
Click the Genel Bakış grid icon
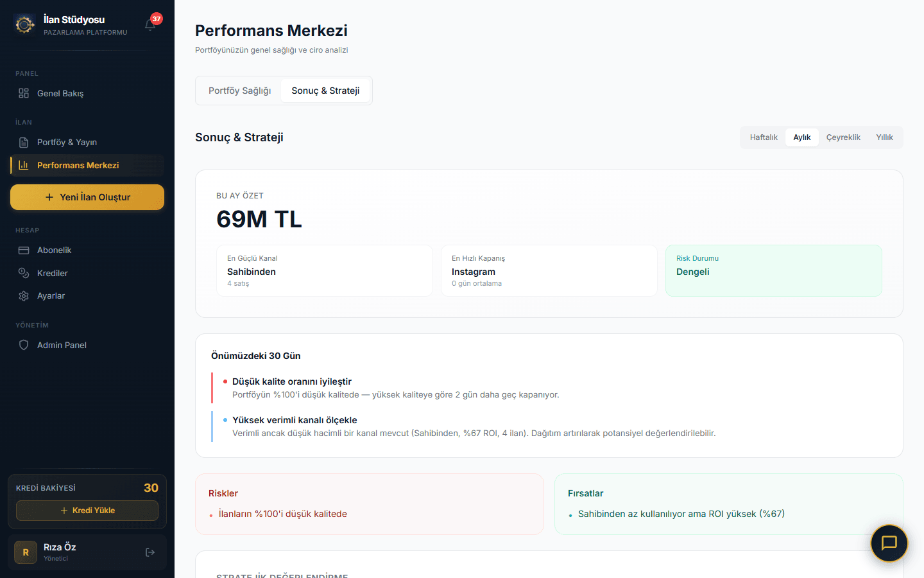point(24,93)
